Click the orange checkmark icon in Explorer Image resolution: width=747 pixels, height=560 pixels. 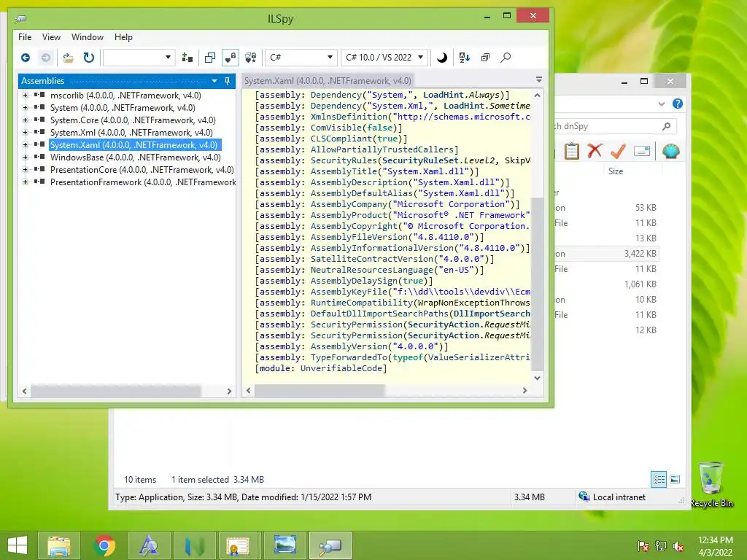618,151
